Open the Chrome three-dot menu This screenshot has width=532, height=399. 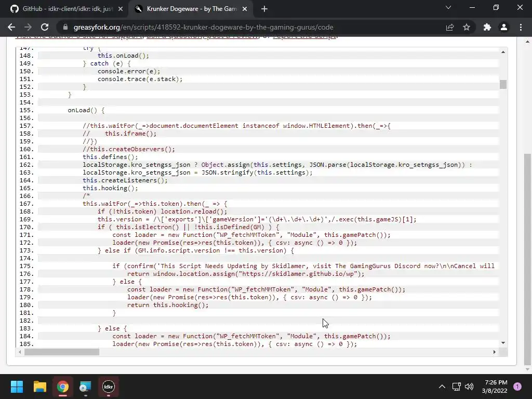[521, 27]
